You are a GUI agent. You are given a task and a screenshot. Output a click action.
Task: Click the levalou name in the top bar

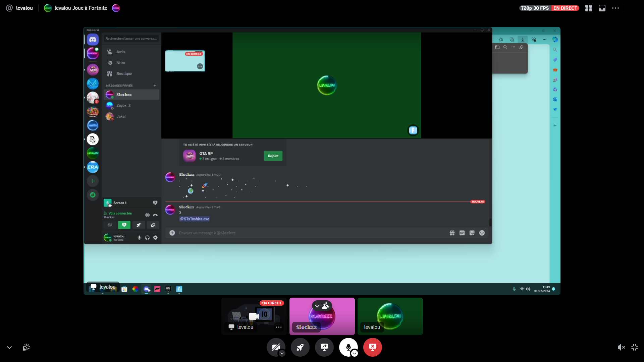click(24, 8)
